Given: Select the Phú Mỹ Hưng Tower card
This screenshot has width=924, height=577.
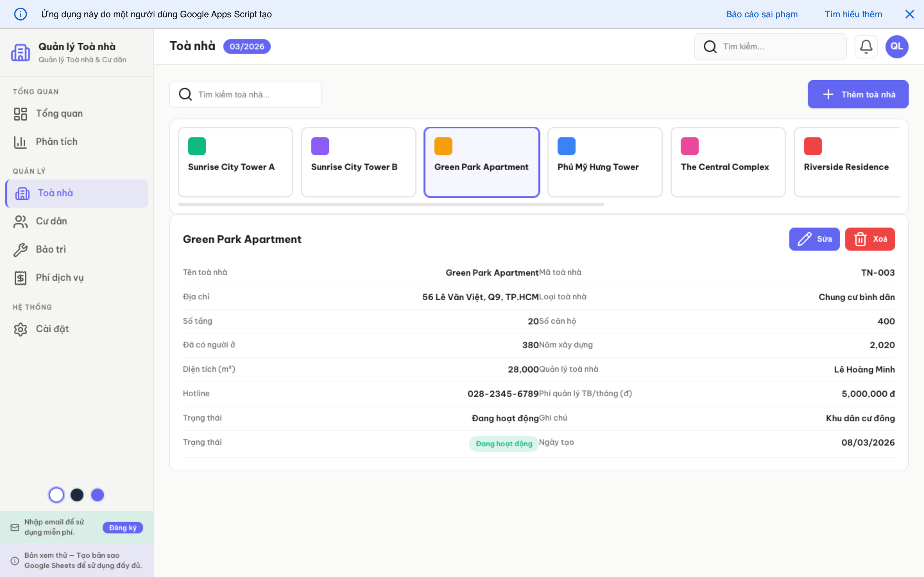Looking at the screenshot, I should [x=604, y=162].
